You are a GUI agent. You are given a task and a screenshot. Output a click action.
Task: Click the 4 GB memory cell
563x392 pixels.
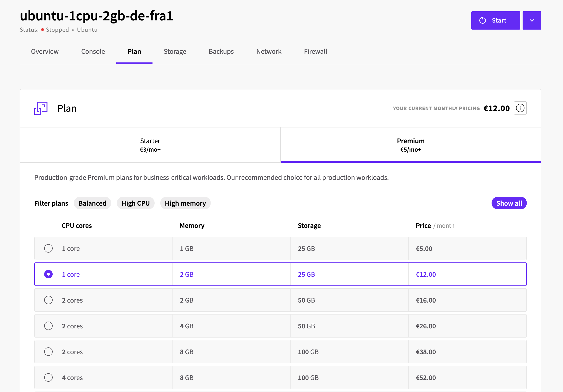tap(231, 326)
